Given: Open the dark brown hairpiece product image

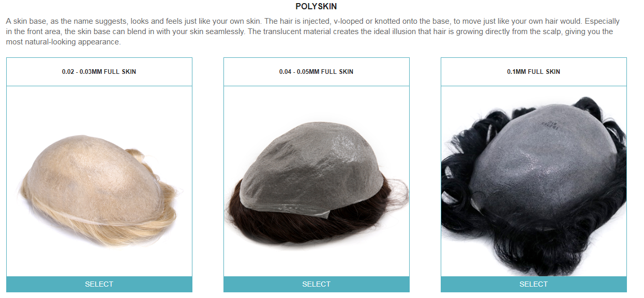Looking at the screenshot, I should coord(316,181).
